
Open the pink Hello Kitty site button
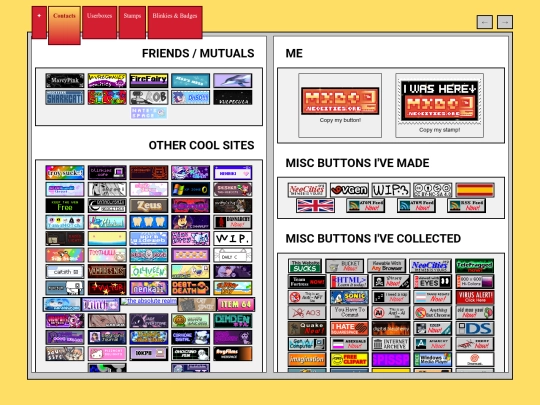click(107, 354)
